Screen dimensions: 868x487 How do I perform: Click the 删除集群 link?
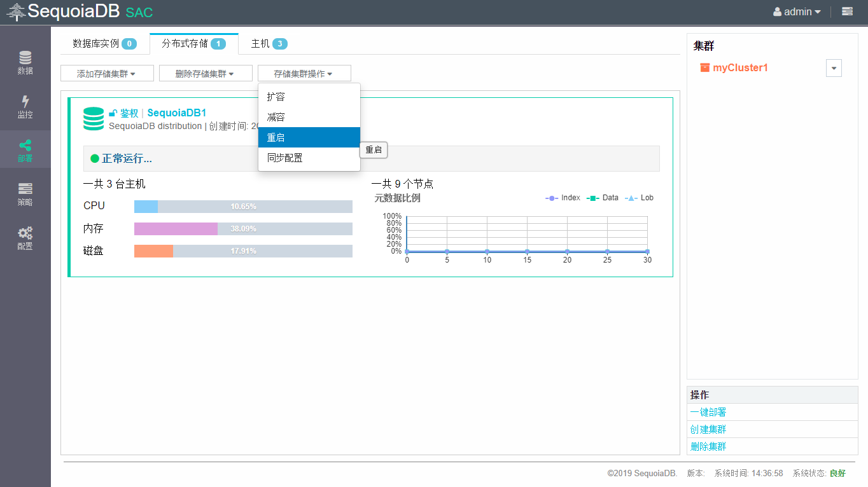coord(708,447)
